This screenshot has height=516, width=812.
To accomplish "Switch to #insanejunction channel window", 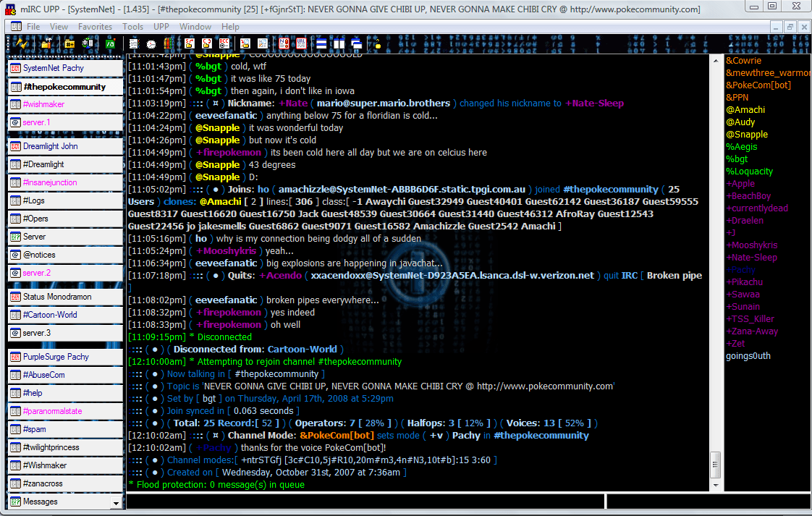I will (x=66, y=182).
